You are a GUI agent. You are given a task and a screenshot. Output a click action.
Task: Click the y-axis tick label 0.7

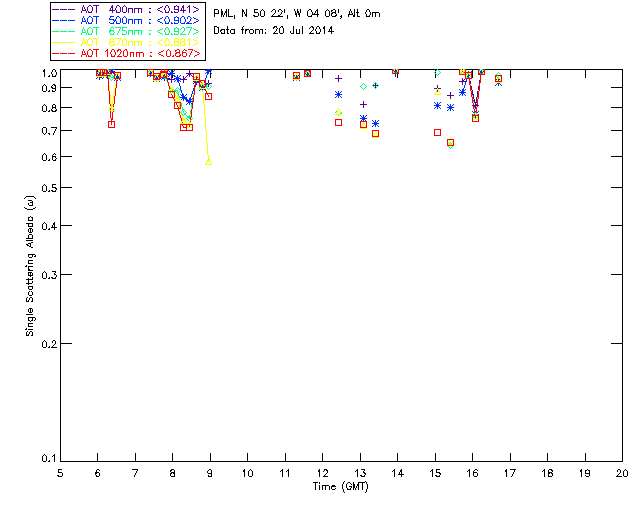[x=49, y=131]
